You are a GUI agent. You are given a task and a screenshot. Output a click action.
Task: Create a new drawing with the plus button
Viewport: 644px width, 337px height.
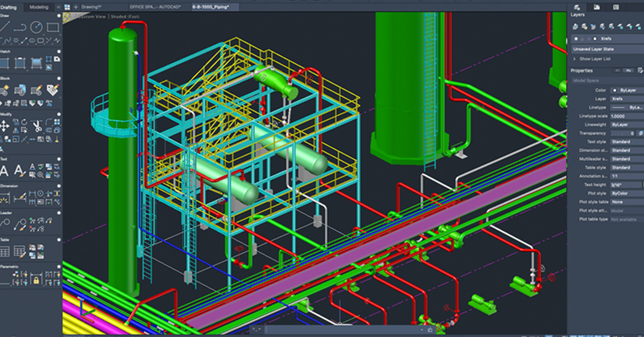(x=76, y=6)
